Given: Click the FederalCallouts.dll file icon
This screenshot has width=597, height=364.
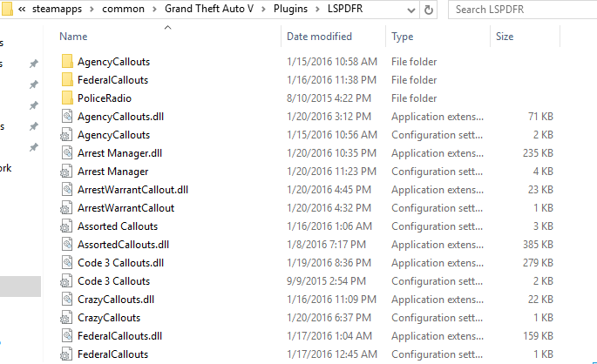Looking at the screenshot, I should click(x=67, y=335).
